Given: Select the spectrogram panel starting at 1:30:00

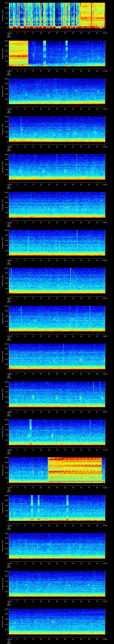Looking at the screenshot, I should coord(57,54).
